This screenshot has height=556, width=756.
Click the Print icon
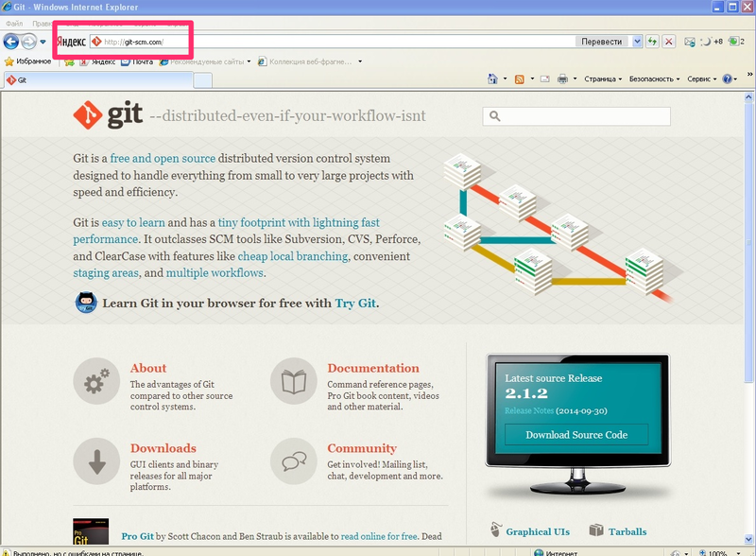coord(562,78)
